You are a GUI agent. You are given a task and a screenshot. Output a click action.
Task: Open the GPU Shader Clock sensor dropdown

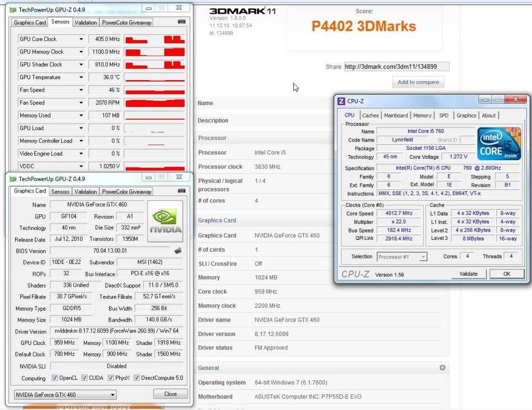81,65
